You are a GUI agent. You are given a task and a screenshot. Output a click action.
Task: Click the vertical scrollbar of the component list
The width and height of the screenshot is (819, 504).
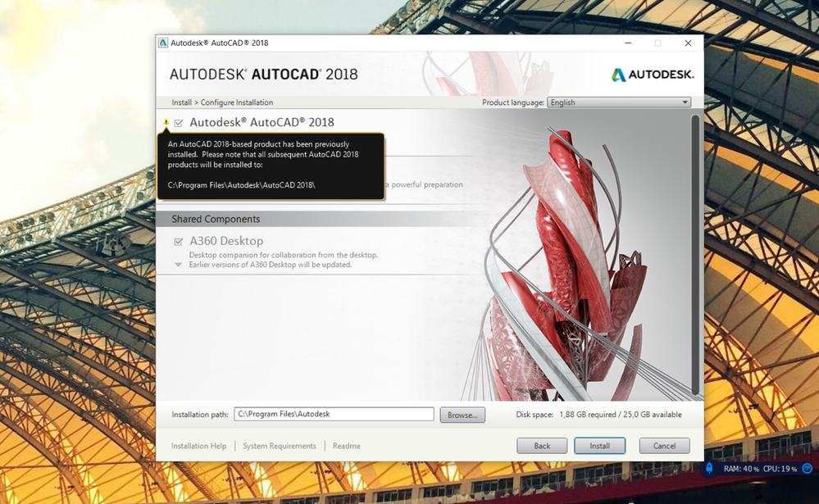[x=695, y=255]
